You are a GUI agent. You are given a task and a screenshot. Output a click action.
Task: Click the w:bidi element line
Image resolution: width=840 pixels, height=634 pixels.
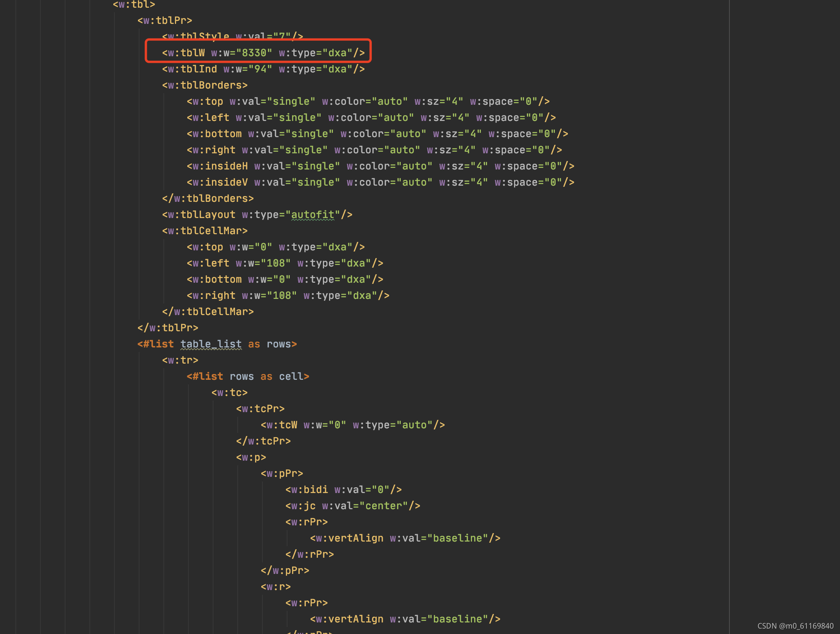[343, 490]
